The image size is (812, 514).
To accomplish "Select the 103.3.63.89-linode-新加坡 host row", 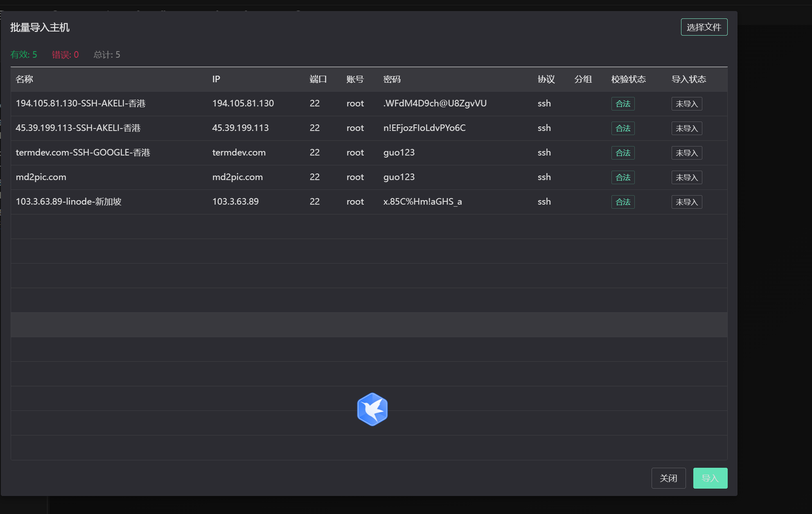I will (x=68, y=202).
